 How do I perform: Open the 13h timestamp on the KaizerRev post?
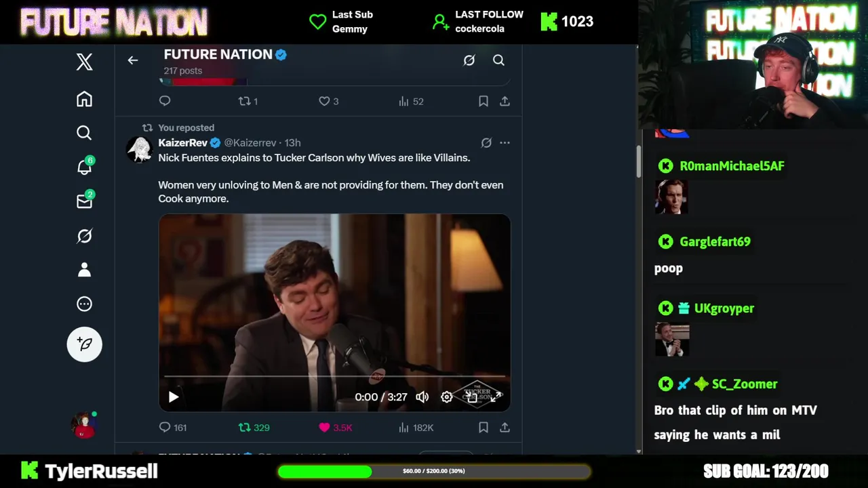point(292,142)
